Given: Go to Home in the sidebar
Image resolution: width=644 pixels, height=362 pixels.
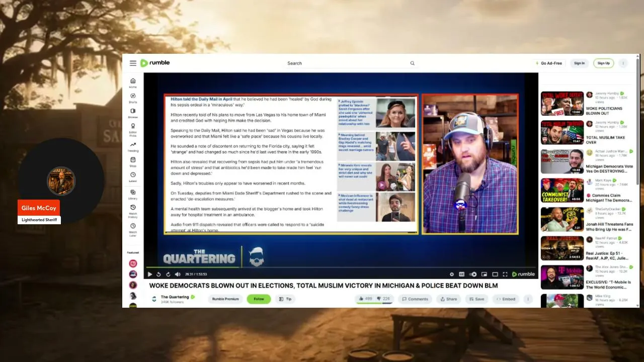Looking at the screenshot, I should click(x=133, y=83).
